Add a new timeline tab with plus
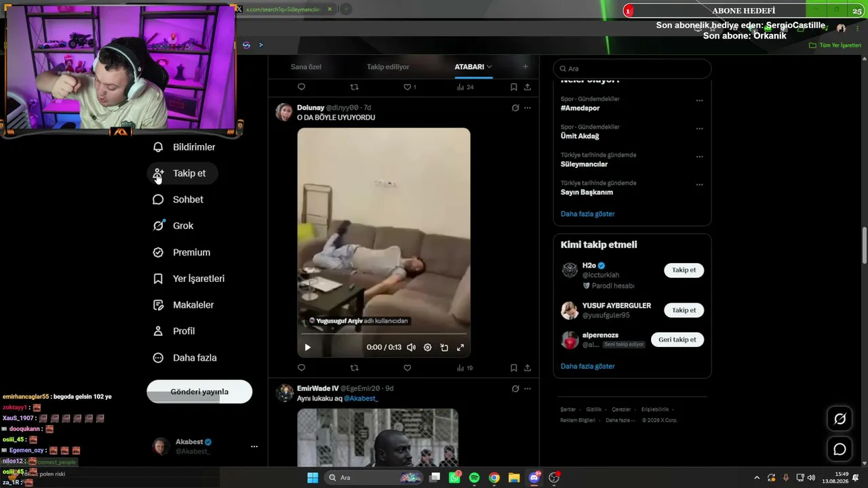Screen dimensions: 868x488 pyautogui.click(x=525, y=66)
